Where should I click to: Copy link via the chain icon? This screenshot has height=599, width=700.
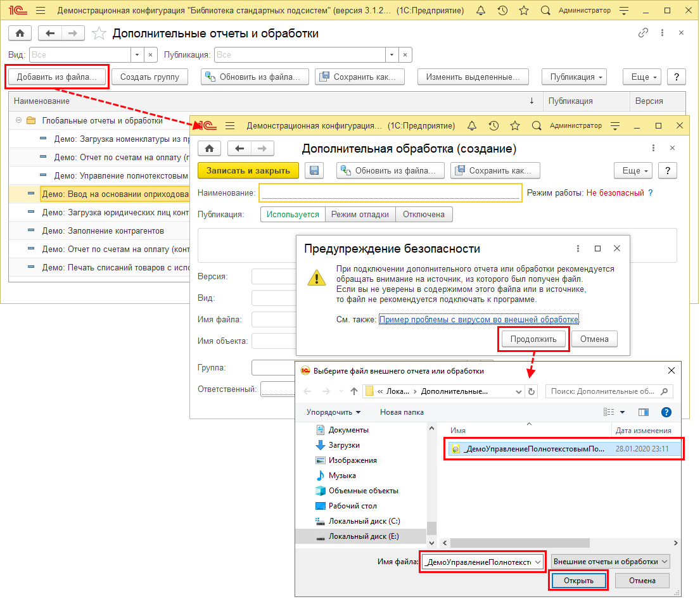[x=644, y=33]
